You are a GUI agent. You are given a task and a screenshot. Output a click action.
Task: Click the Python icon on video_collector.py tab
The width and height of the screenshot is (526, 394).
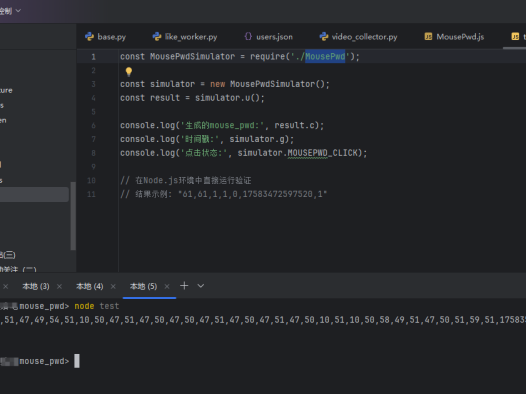pos(324,37)
